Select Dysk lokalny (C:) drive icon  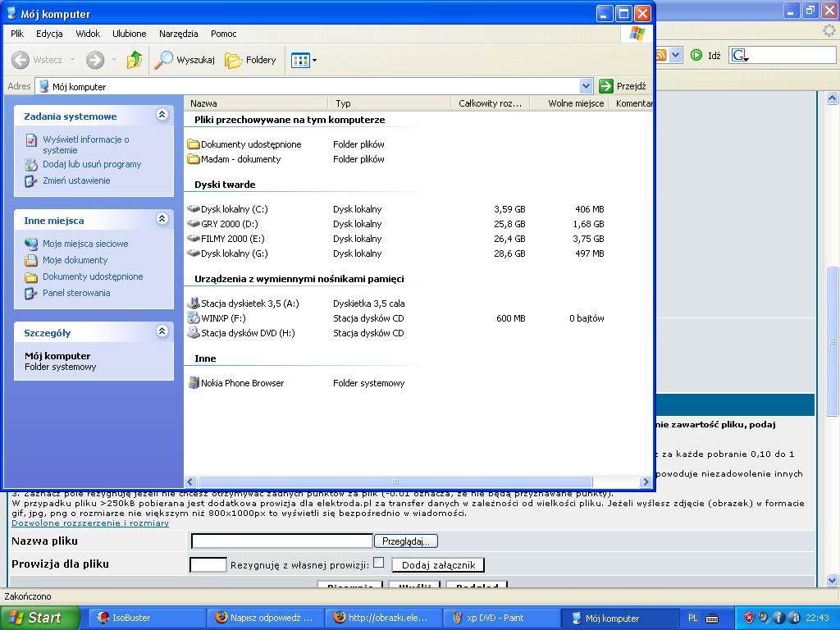pos(194,209)
